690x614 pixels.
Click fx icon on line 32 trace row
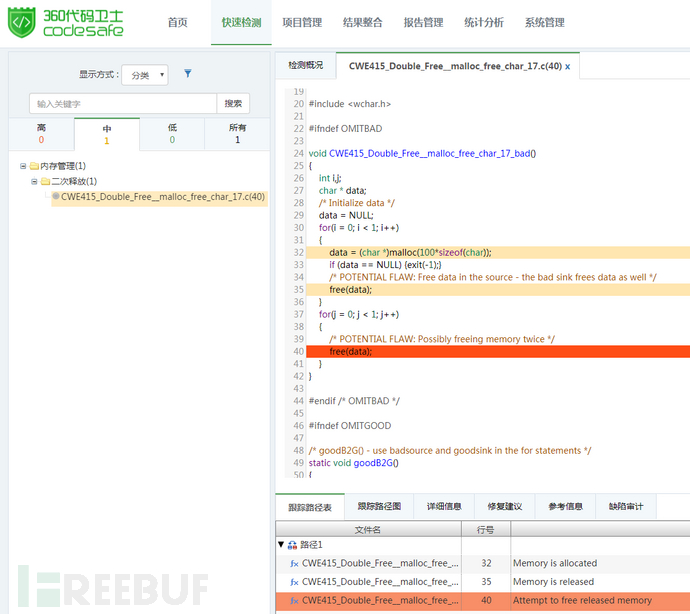click(294, 563)
